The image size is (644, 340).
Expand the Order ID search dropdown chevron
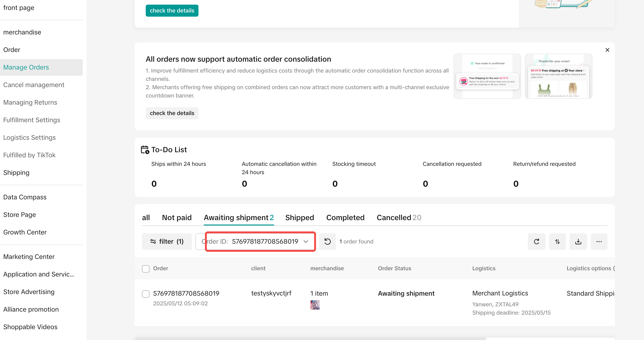pos(306,241)
